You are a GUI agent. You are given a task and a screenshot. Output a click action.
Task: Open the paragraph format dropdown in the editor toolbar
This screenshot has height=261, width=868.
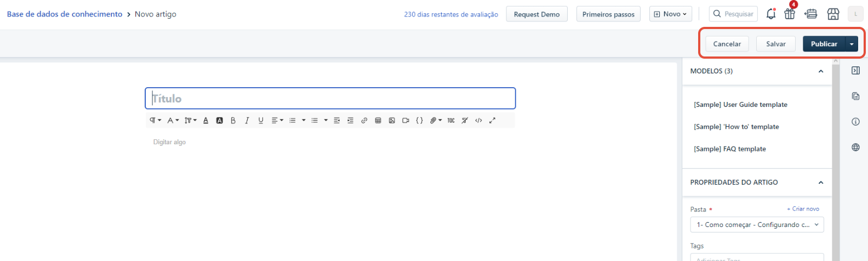pos(155,121)
